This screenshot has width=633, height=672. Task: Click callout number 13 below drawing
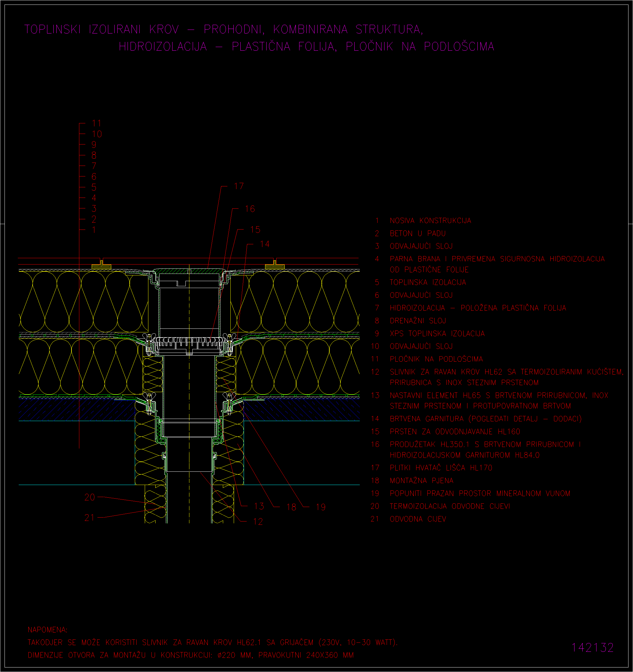(259, 506)
